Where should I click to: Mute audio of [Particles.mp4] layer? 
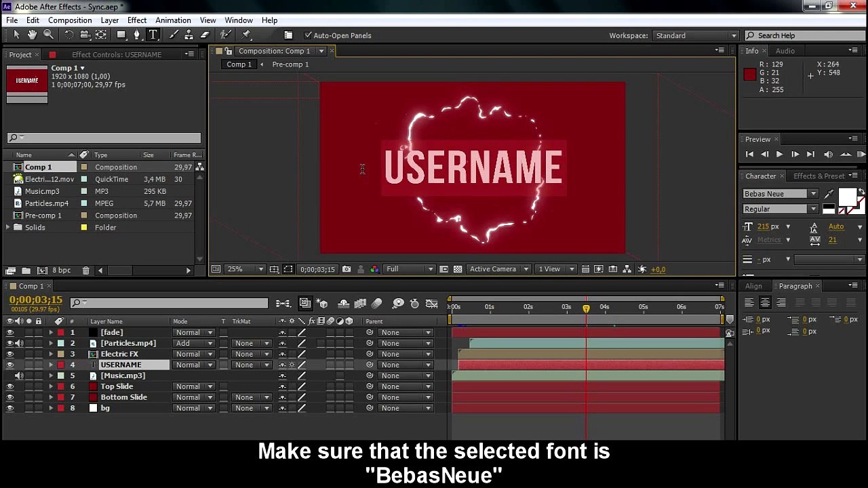[19, 343]
